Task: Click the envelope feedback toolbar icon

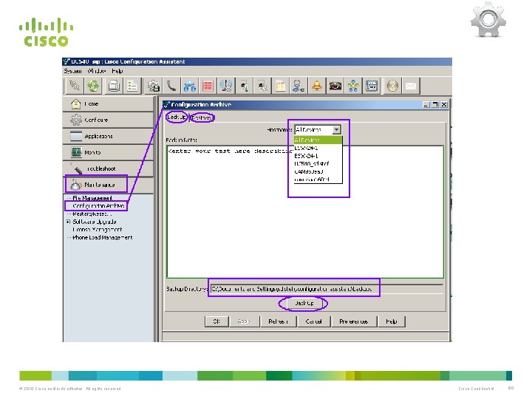Action: coord(411,86)
